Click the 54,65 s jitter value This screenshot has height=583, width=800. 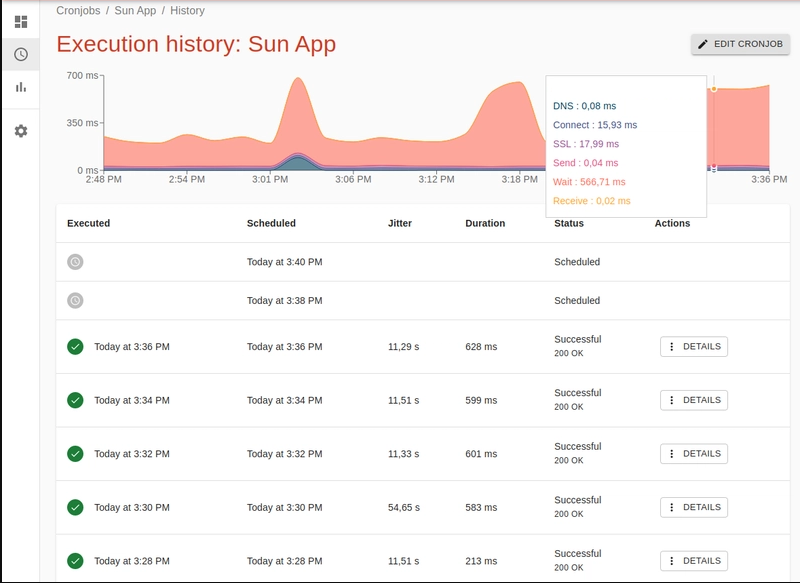(x=404, y=508)
